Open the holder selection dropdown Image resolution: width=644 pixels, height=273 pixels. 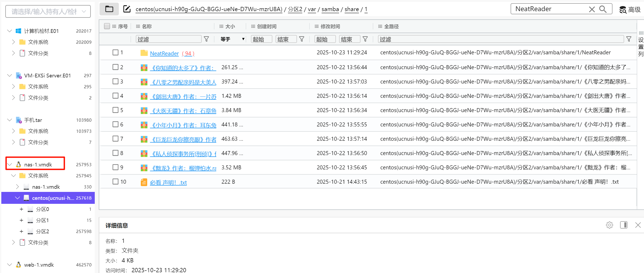tap(48, 12)
